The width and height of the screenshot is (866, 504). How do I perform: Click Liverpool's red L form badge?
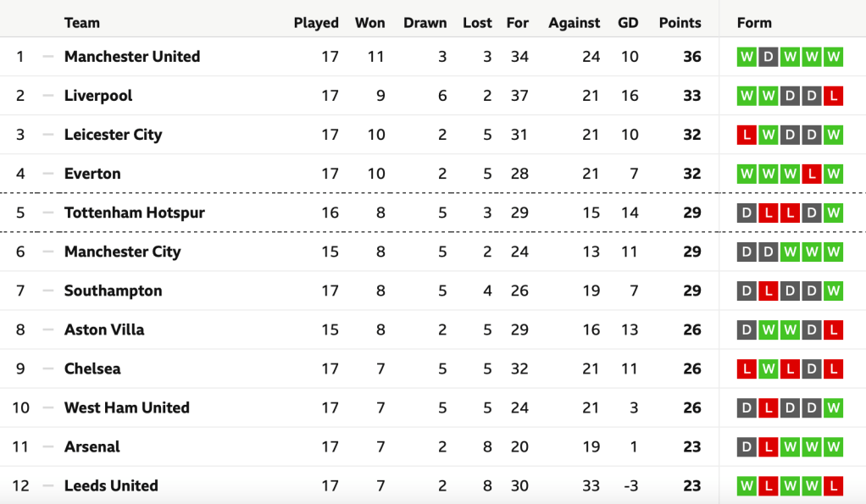pos(834,96)
